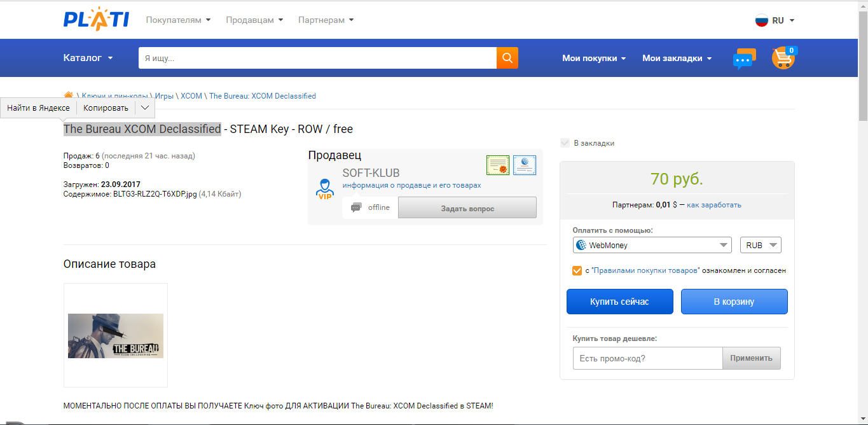
Task: Open the Продавцам dropdown menu
Action: [254, 20]
